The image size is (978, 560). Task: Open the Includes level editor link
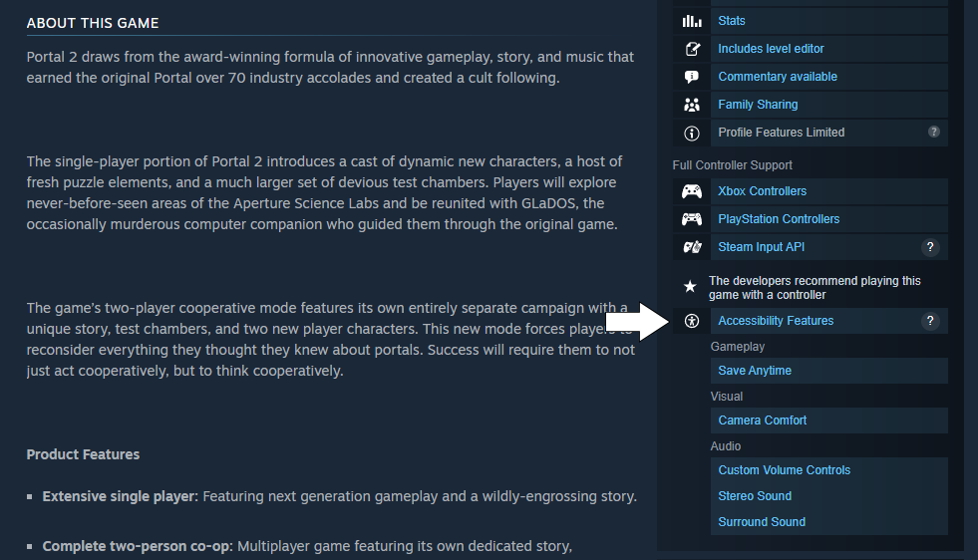(x=771, y=49)
